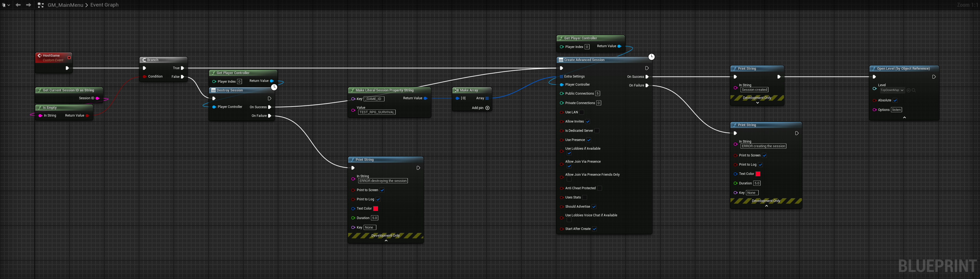The width and height of the screenshot is (980, 279).
Task: Click the latent clock icon on Create Advanced Session
Action: pos(651,57)
